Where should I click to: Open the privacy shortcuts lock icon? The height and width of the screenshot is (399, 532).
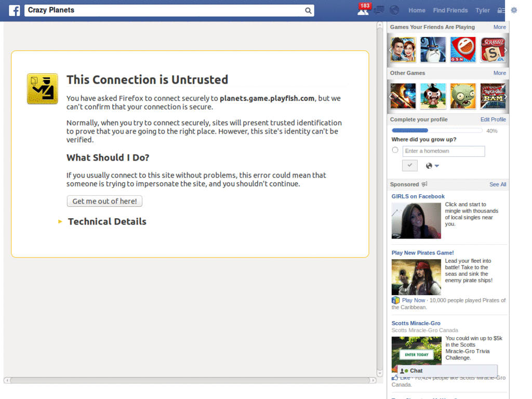501,10
